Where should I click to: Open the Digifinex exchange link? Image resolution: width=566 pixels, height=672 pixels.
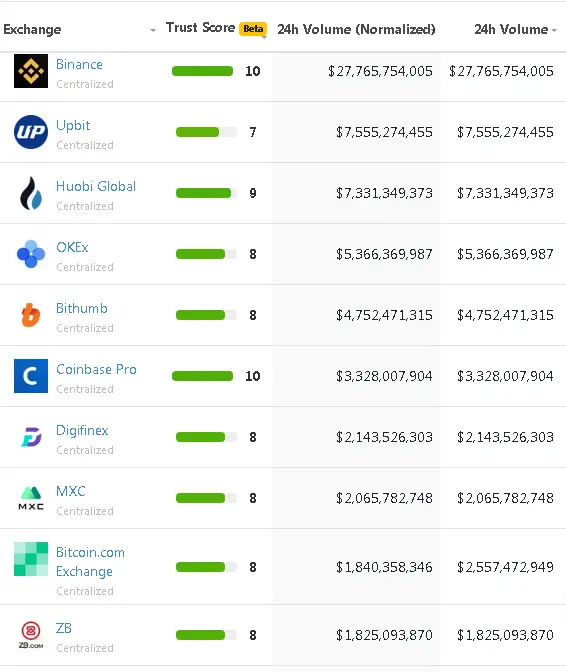[x=82, y=430]
